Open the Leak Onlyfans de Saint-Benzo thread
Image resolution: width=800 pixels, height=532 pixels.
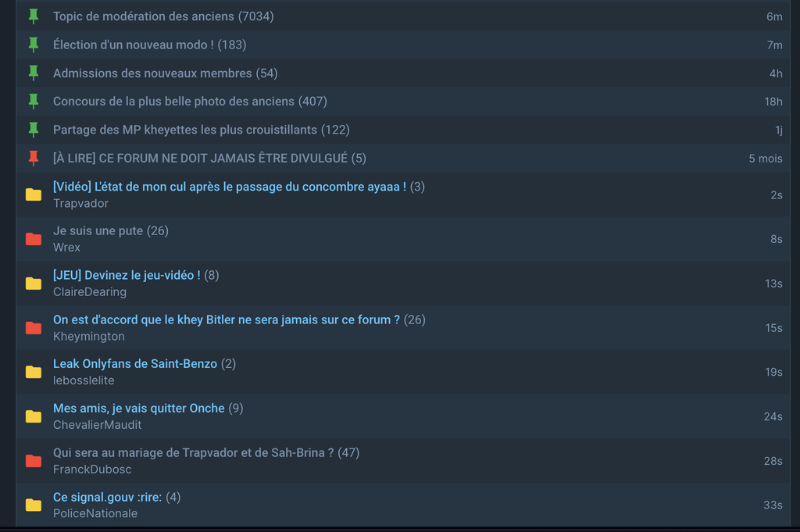(x=135, y=364)
